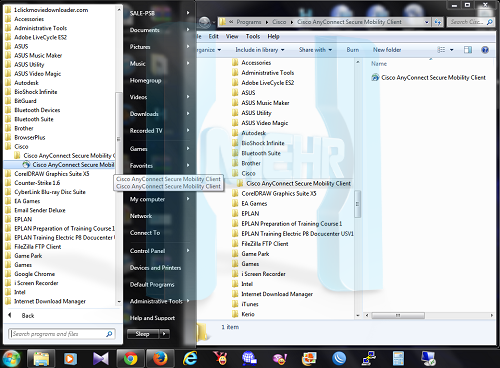
Task: Click the Explorer help question mark icon
Action: pyautogui.click(x=485, y=50)
